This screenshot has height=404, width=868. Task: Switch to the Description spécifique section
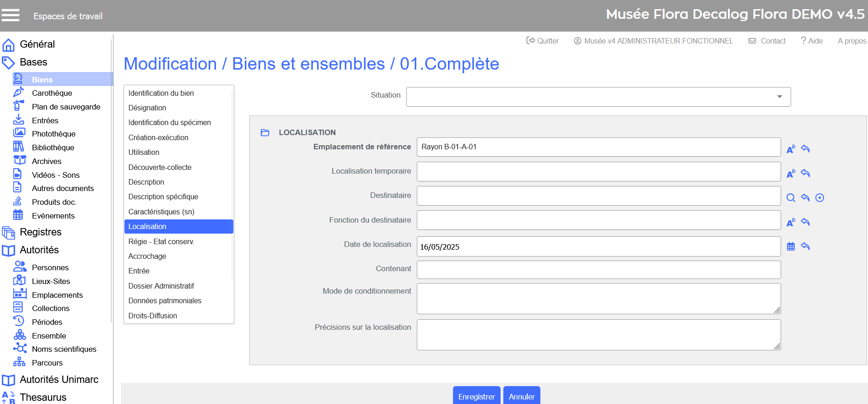click(x=163, y=197)
